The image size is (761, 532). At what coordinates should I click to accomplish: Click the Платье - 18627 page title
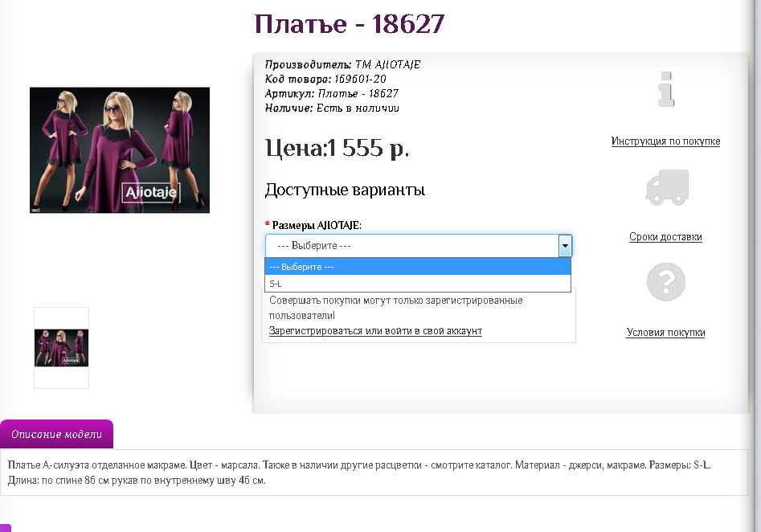(349, 24)
